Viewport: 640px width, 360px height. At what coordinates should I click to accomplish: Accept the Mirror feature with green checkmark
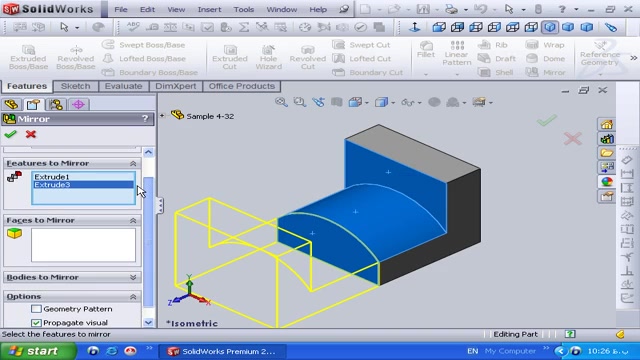click(x=10, y=134)
